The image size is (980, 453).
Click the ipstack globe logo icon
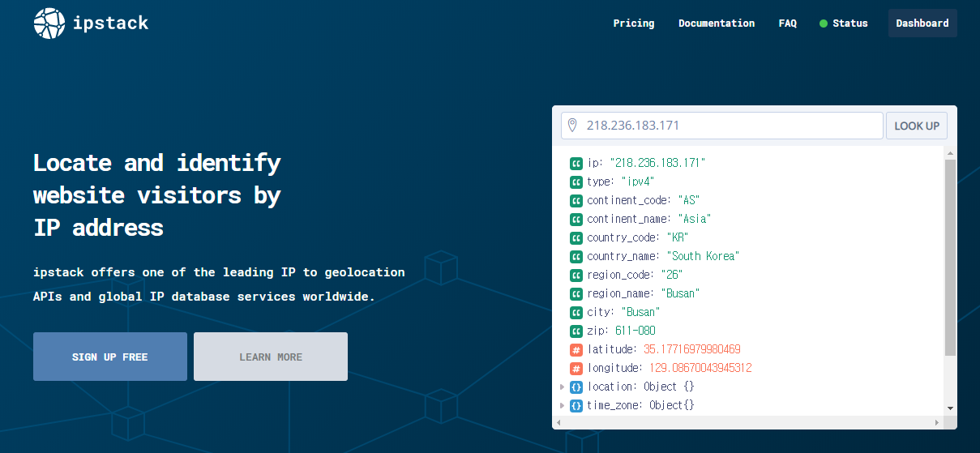[49, 24]
